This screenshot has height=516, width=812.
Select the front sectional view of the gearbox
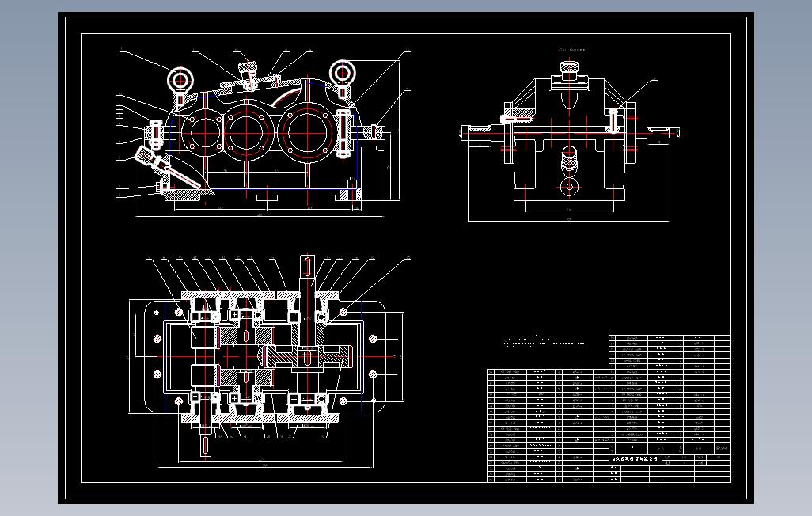264,133
